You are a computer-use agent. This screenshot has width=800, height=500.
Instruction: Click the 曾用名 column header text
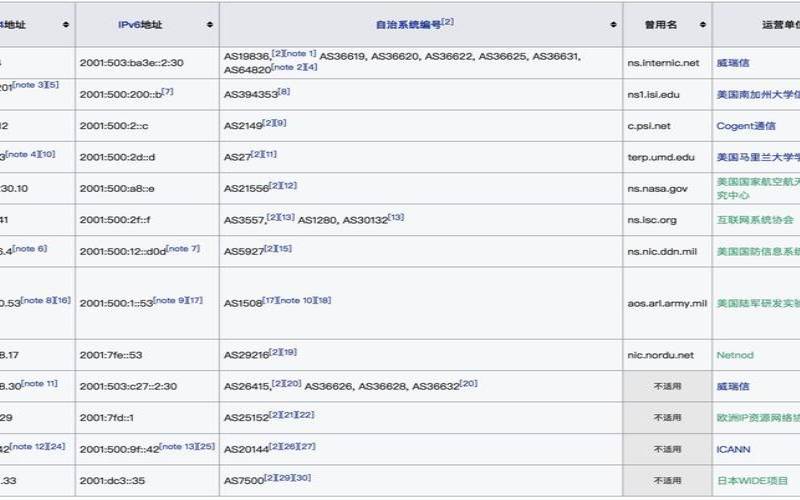661,24
